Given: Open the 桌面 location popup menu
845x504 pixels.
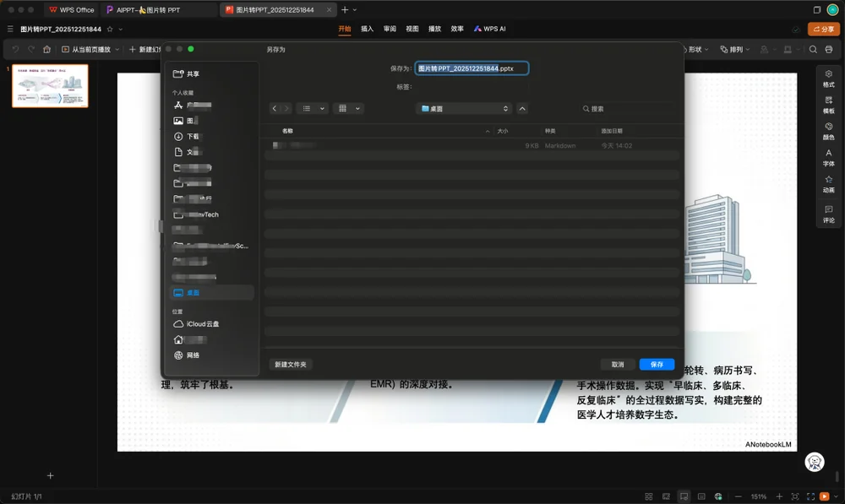Looking at the screenshot, I should 464,108.
